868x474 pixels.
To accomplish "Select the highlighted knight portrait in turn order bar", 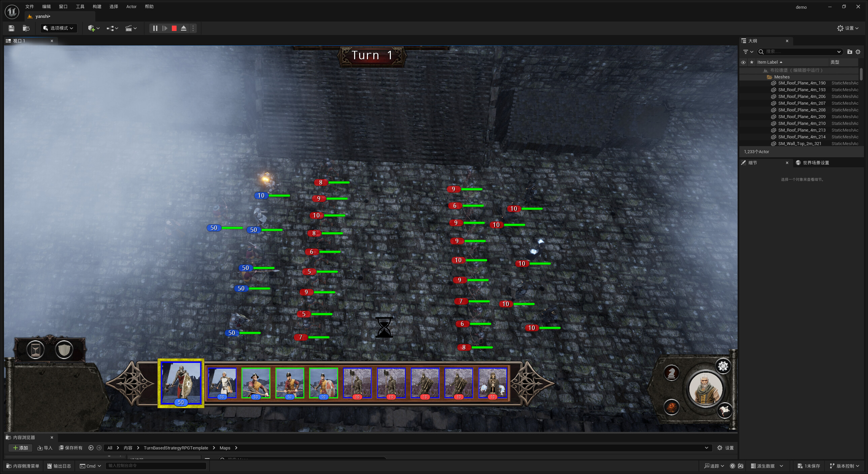I will pyautogui.click(x=181, y=382).
